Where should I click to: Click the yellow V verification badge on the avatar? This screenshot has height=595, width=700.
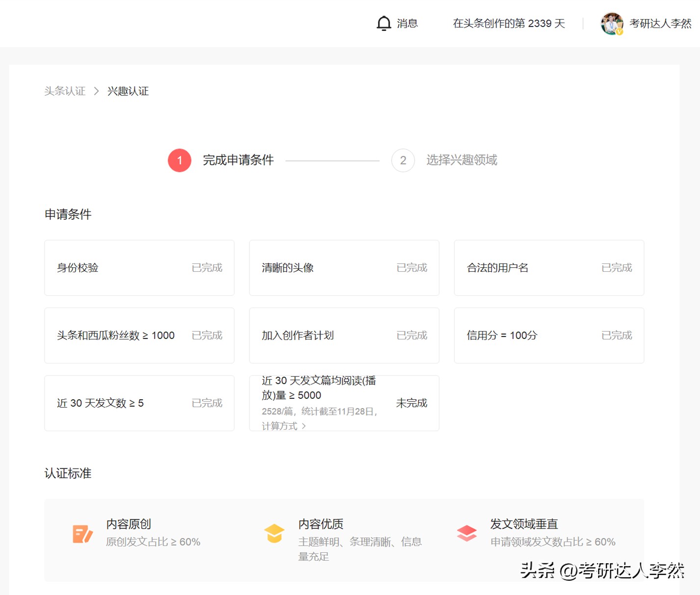pos(620,30)
